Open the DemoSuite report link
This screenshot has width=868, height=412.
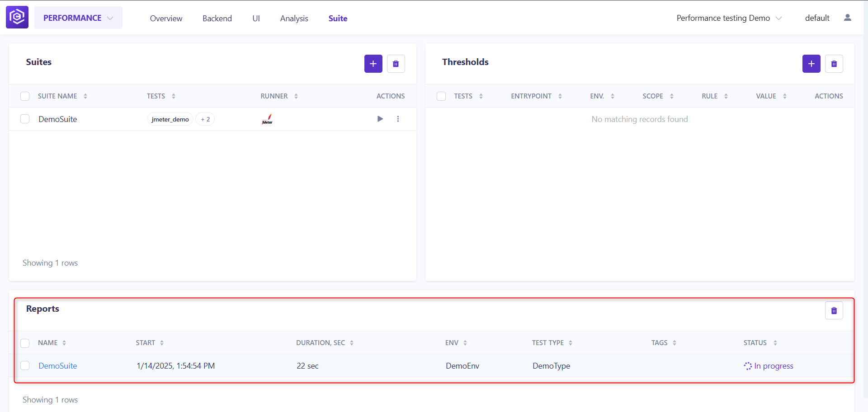click(x=58, y=366)
